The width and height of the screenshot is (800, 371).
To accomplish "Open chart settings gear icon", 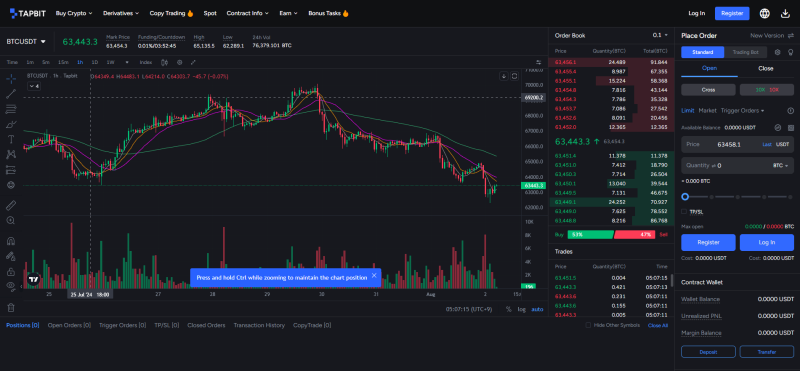I will 180,62.
